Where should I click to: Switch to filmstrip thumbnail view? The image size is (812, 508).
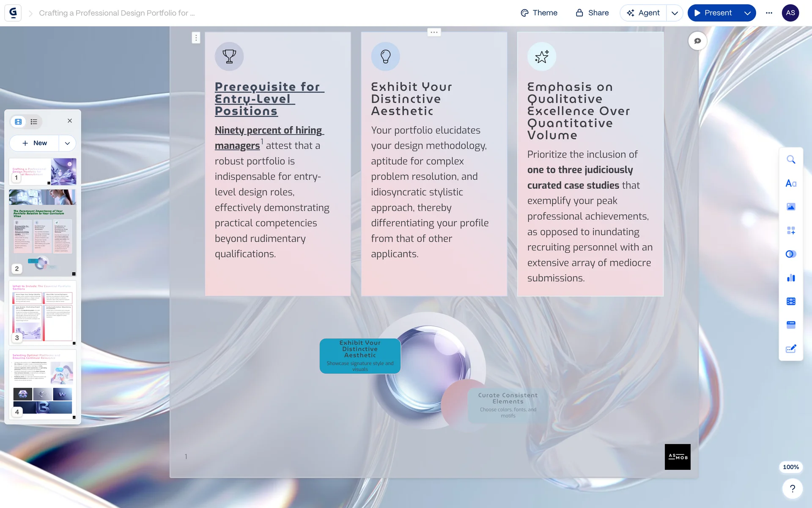(18, 122)
